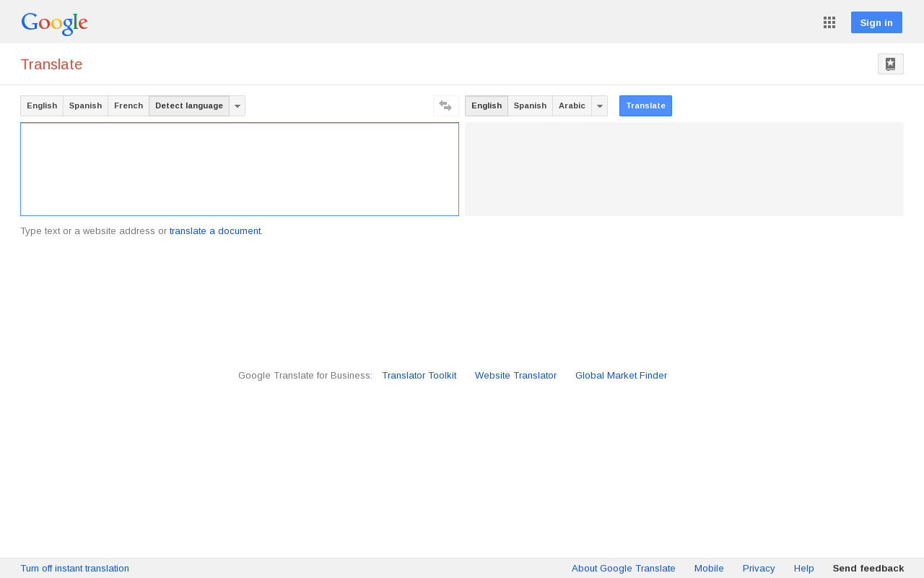Select Spanish as source language
924x578 pixels.
[86, 105]
